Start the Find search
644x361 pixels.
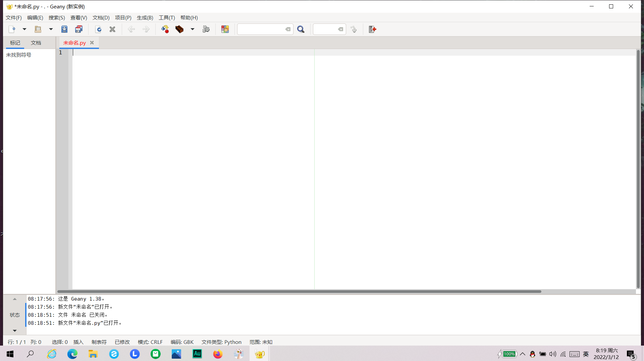tap(301, 29)
